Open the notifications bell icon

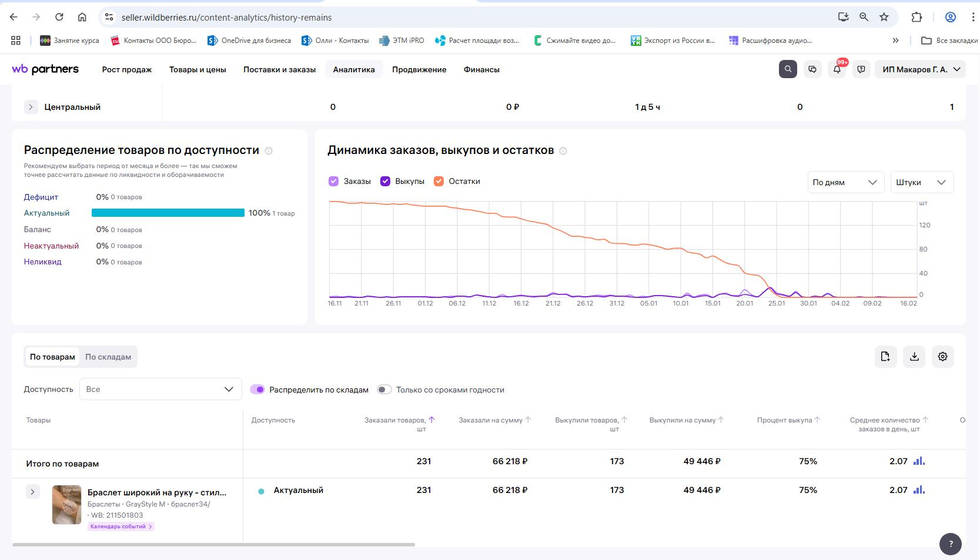[837, 69]
